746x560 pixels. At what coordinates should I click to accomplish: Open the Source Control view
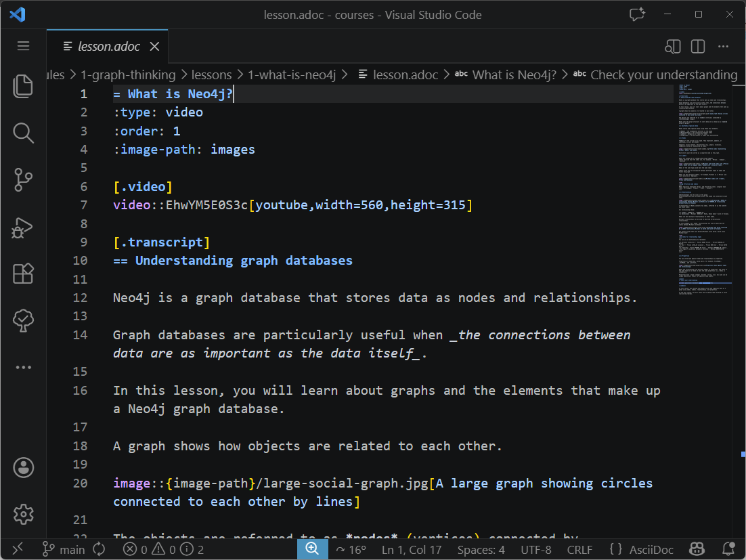pyautogui.click(x=23, y=180)
